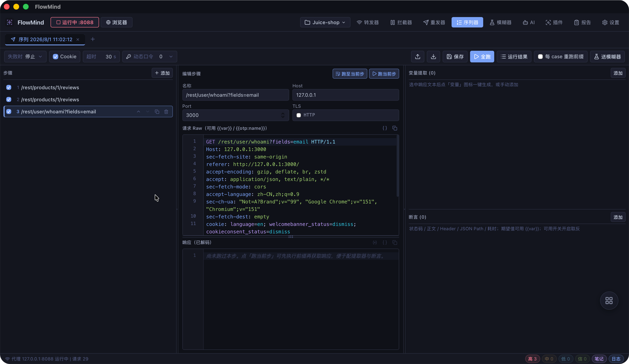Uncheck step 1 /rest/products/1/reviews checkbox
629x364 pixels.
pyautogui.click(x=9, y=87)
